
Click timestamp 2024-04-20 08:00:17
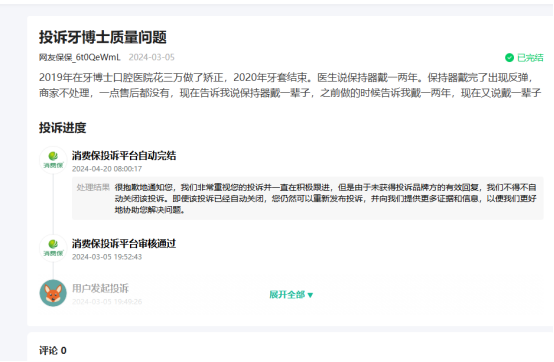pyautogui.click(x=107, y=169)
